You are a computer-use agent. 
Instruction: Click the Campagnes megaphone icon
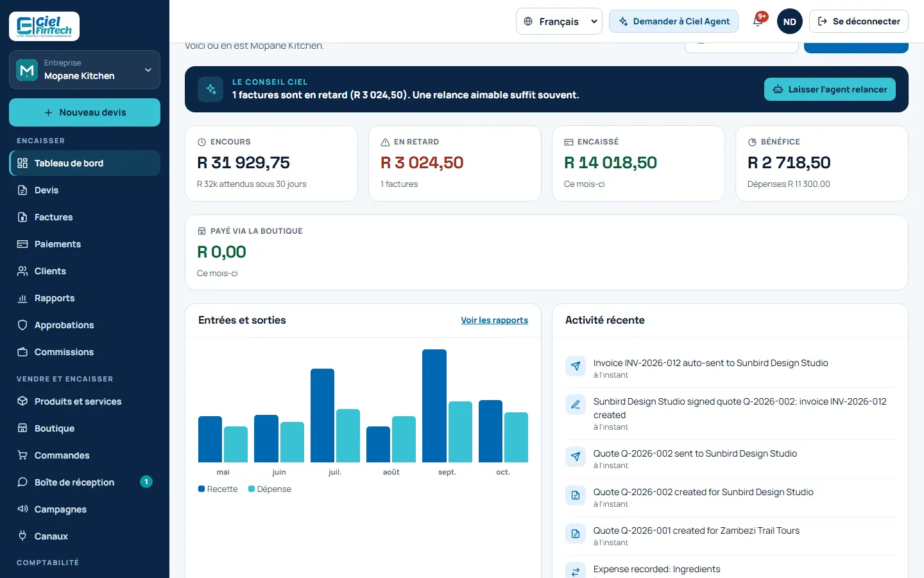(x=22, y=509)
